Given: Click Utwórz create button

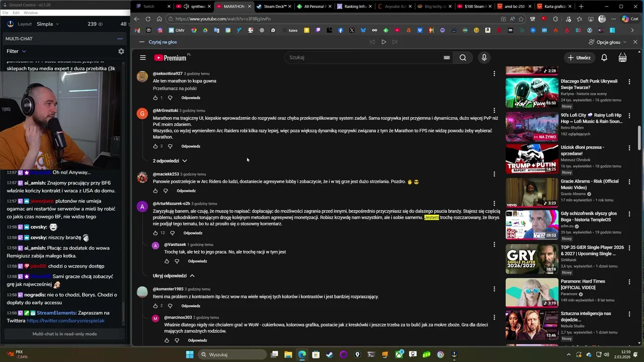Looking at the screenshot, I should [x=579, y=58].
